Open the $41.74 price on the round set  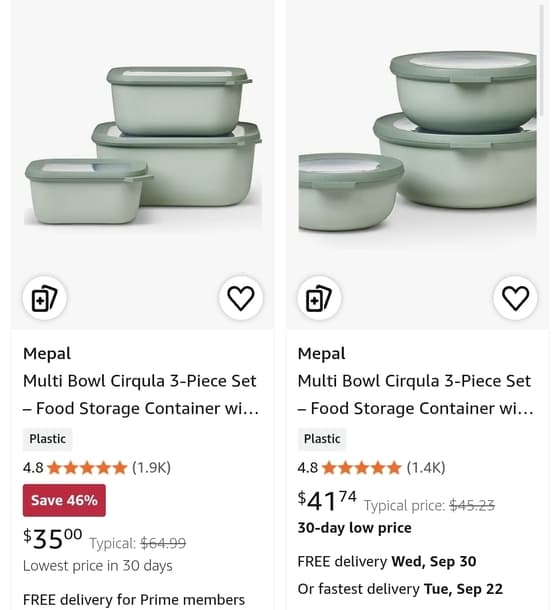click(327, 500)
